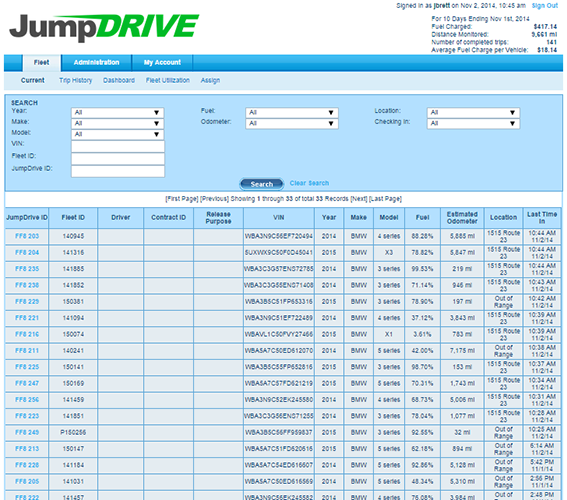Expand the Year dropdown
The image size is (567, 500).
click(118, 112)
